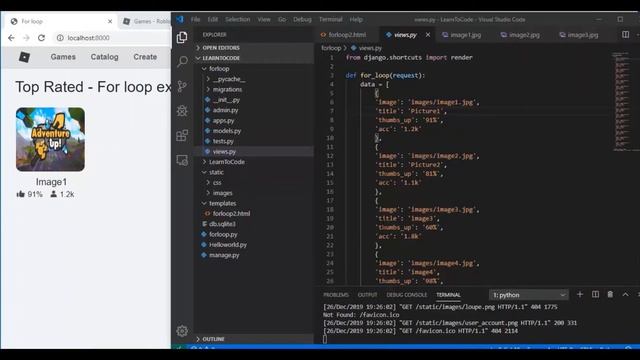640x360 pixels.
Task: Close the views.py editor tab
Action: tap(428, 35)
